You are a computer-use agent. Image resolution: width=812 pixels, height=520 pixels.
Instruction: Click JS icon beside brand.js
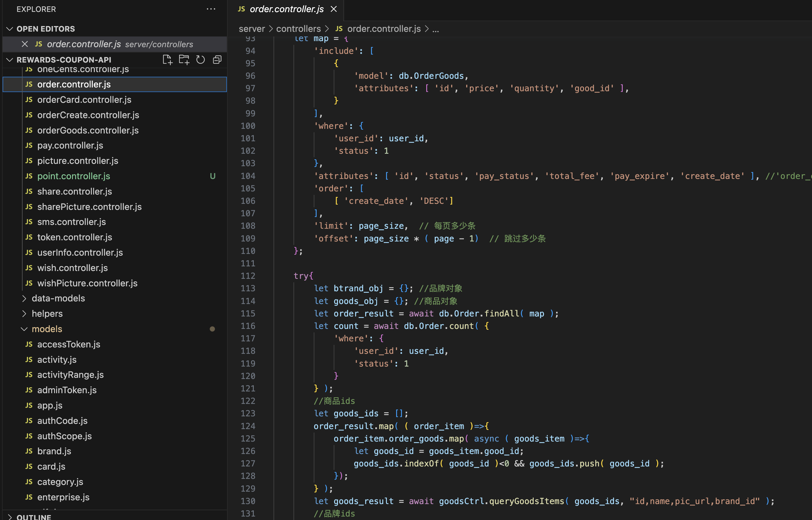tap(29, 451)
